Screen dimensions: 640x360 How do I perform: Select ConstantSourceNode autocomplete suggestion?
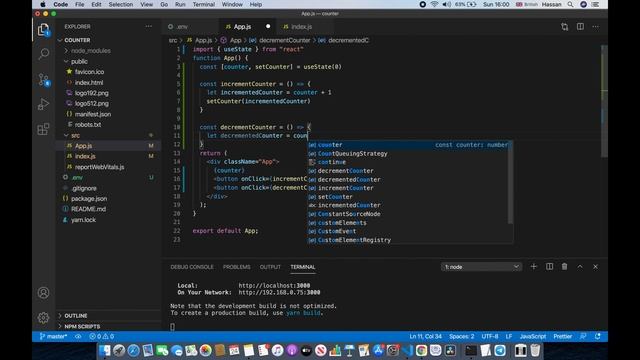408,214
